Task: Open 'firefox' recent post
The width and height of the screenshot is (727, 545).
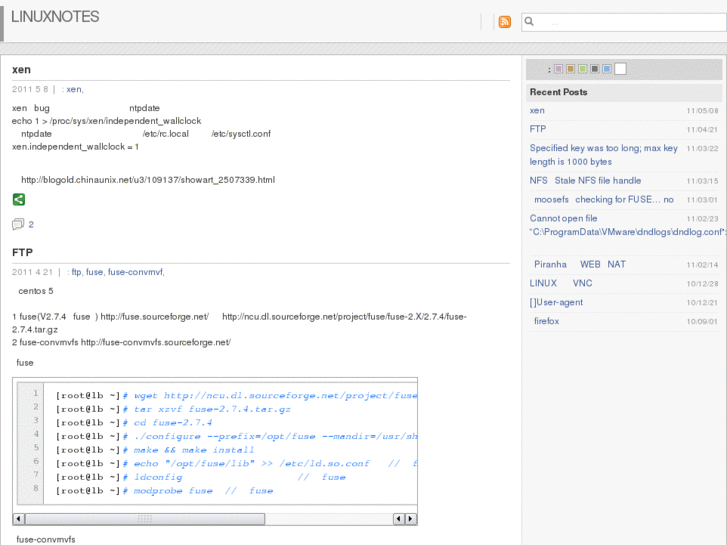Action: (x=546, y=321)
